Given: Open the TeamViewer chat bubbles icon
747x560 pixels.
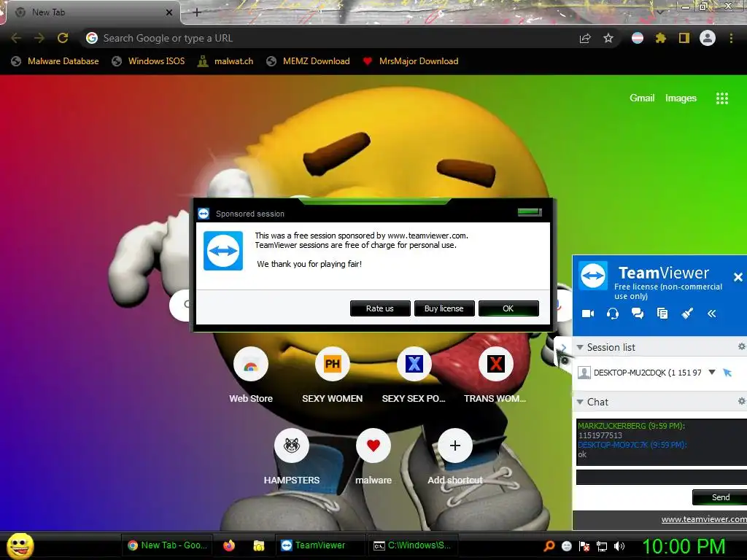Looking at the screenshot, I should click(x=638, y=314).
